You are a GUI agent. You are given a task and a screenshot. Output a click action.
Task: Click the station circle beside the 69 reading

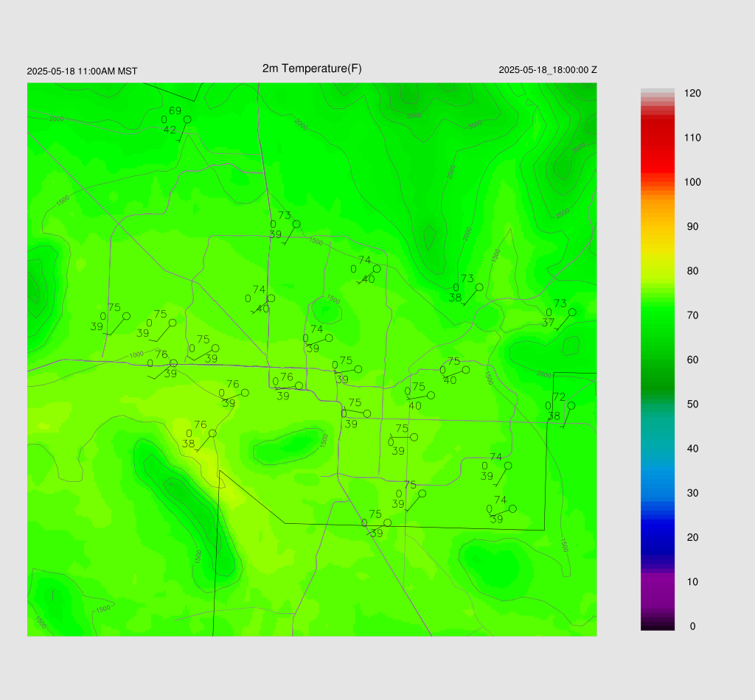[x=187, y=119]
